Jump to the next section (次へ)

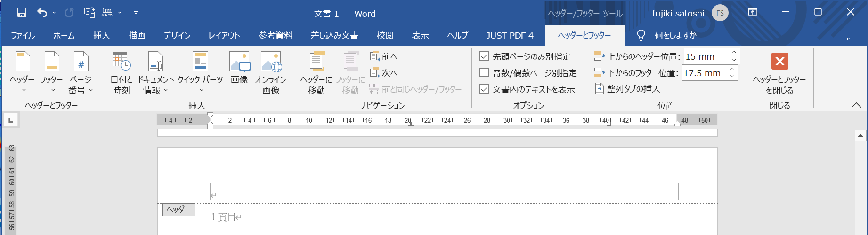(x=384, y=73)
